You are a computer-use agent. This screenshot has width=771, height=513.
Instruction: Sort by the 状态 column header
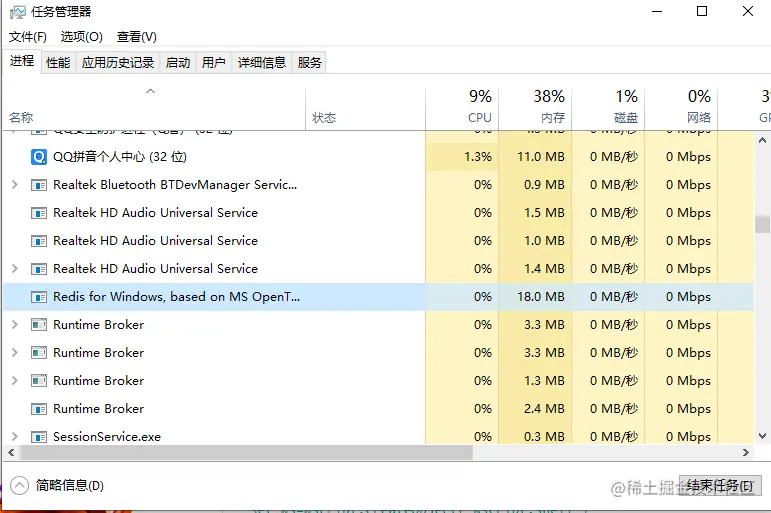(365, 109)
